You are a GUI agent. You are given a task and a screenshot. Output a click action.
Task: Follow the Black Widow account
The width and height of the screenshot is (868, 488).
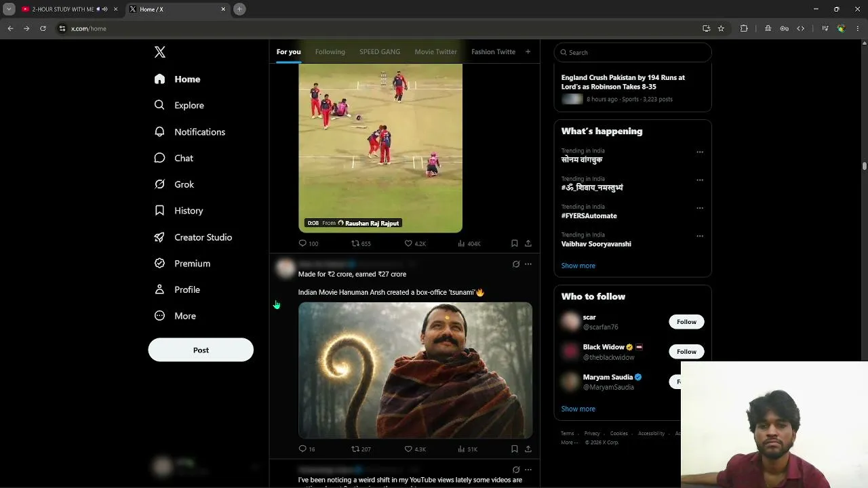pyautogui.click(x=686, y=352)
